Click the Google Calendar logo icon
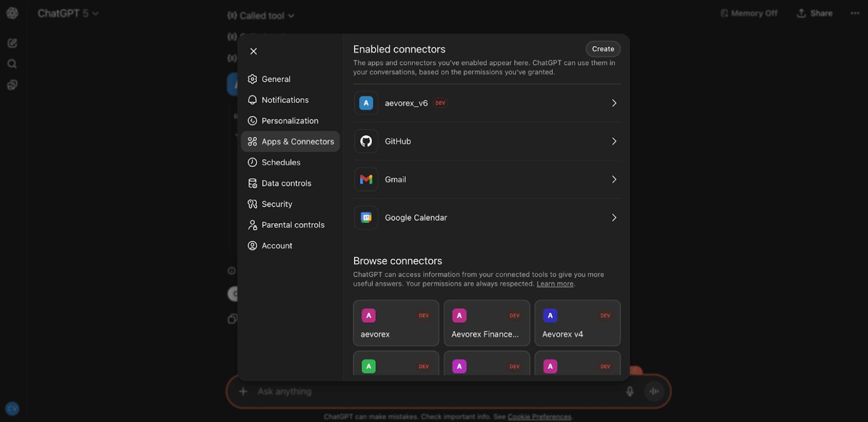868x422 pixels. tap(366, 218)
